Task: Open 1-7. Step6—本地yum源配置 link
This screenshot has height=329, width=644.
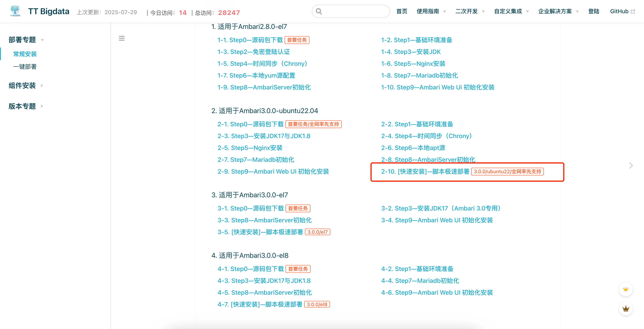Action: coord(256,75)
